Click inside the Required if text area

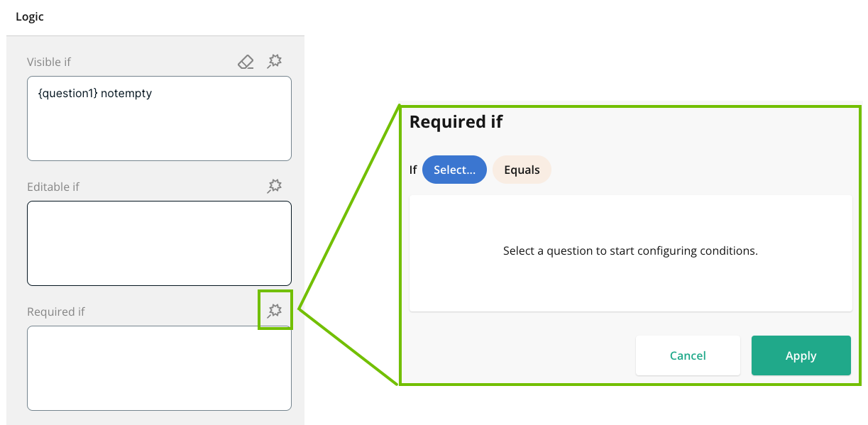(159, 368)
